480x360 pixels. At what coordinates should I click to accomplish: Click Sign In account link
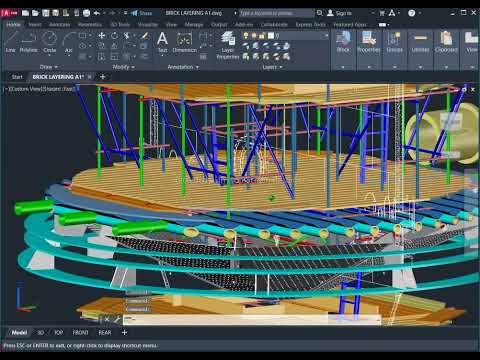click(x=340, y=13)
